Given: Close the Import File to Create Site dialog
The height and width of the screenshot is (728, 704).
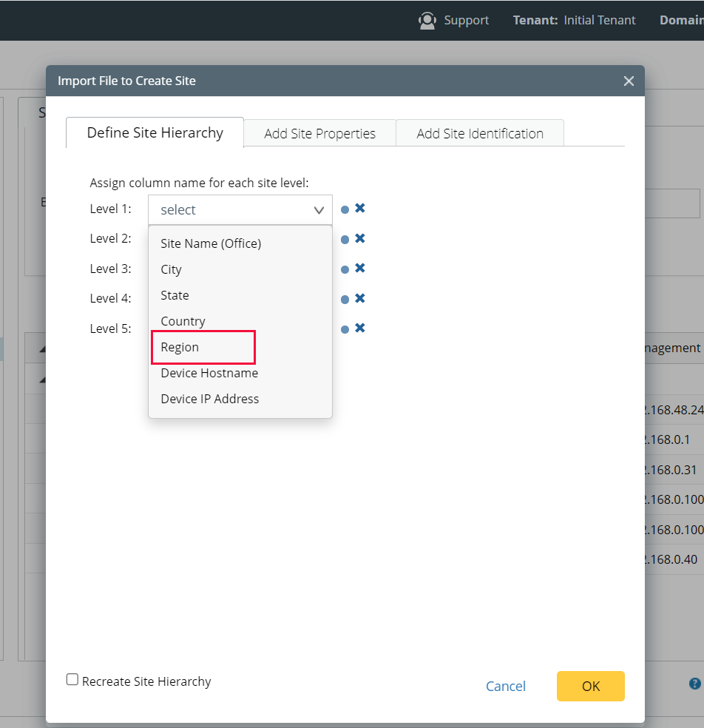Looking at the screenshot, I should 628,81.
